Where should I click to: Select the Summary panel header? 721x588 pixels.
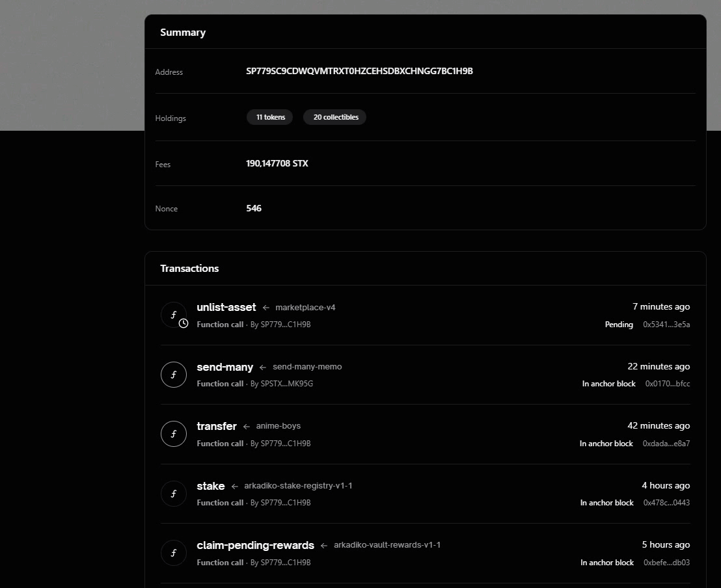point(183,32)
